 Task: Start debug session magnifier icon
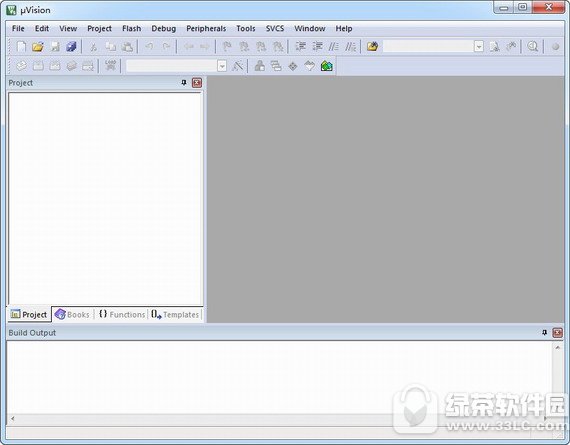click(533, 47)
